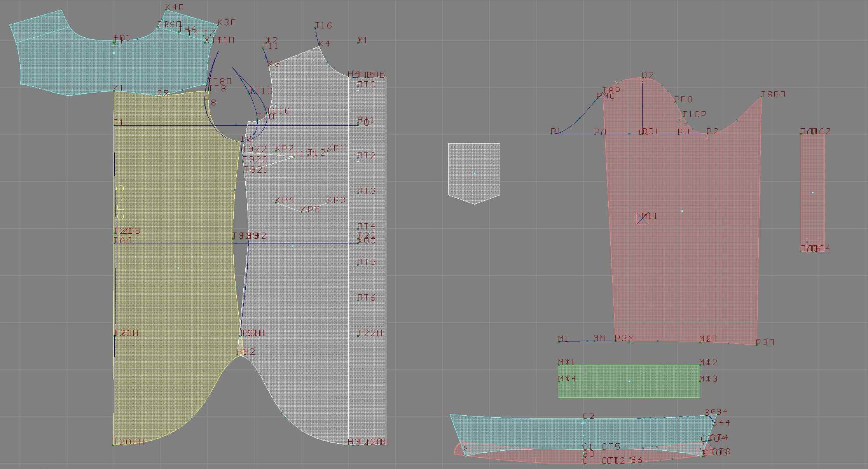The image size is (868, 469).
Task: Select the narrow pink placket strip
Action: pos(812,192)
